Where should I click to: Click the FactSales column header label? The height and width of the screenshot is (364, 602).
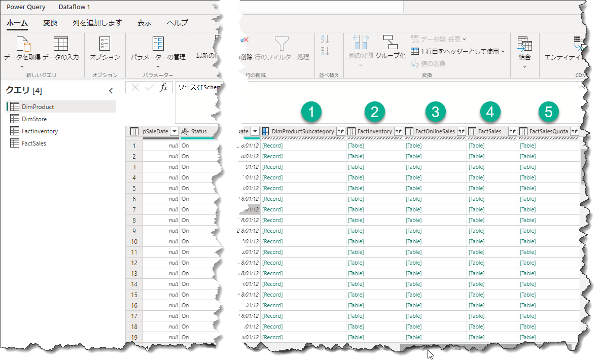(x=489, y=131)
